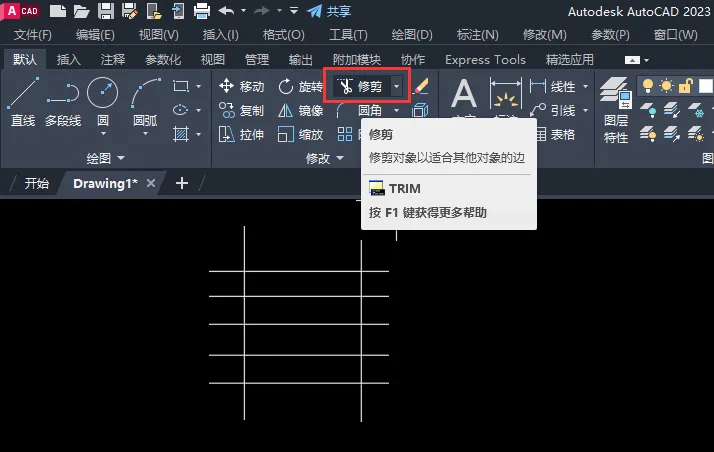Open Layer Properties (图层特性) manager
Image resolution: width=714 pixels, height=452 pixels.
point(616,110)
